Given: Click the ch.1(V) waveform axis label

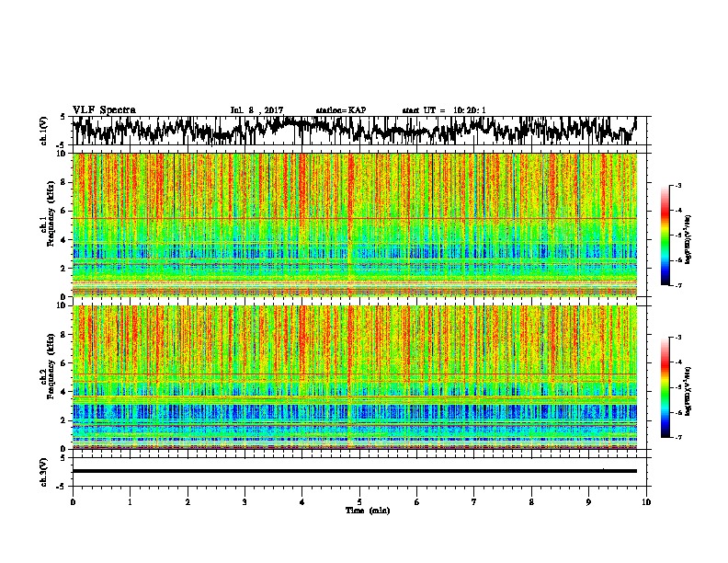Looking at the screenshot, I should tap(44, 131).
